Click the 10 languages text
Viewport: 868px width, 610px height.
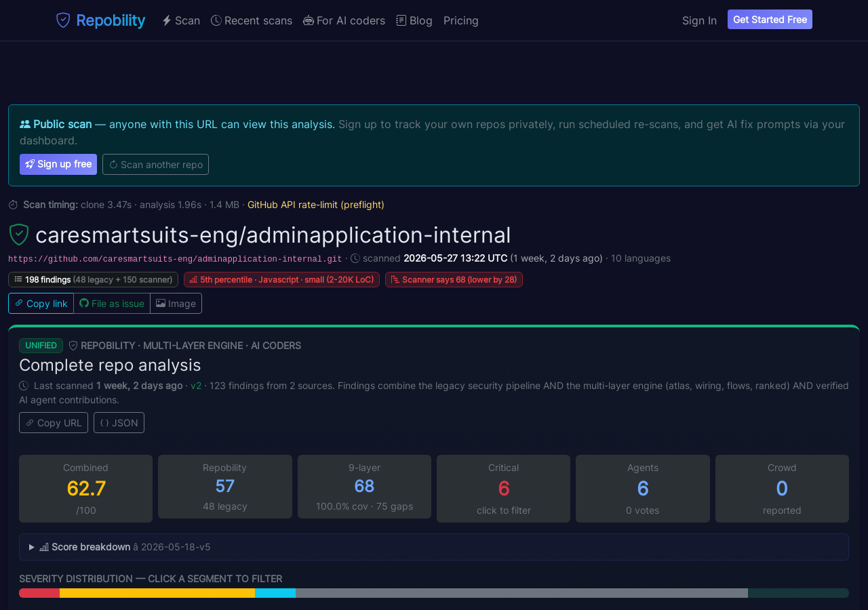(x=641, y=258)
